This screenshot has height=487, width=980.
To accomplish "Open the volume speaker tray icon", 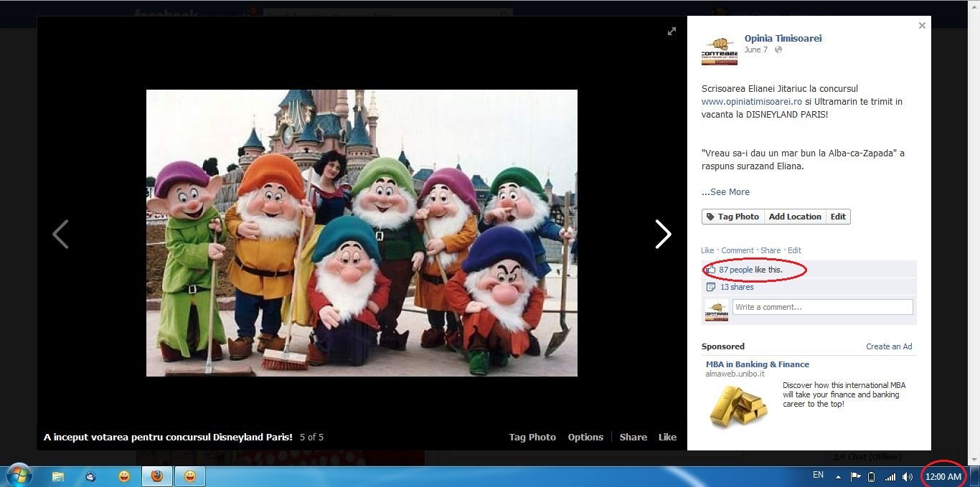I will click(908, 476).
